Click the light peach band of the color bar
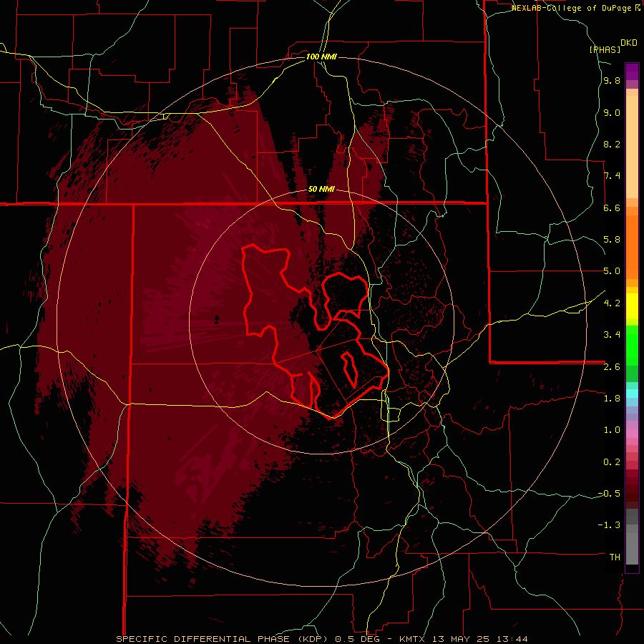The image size is (644, 644). click(x=632, y=148)
